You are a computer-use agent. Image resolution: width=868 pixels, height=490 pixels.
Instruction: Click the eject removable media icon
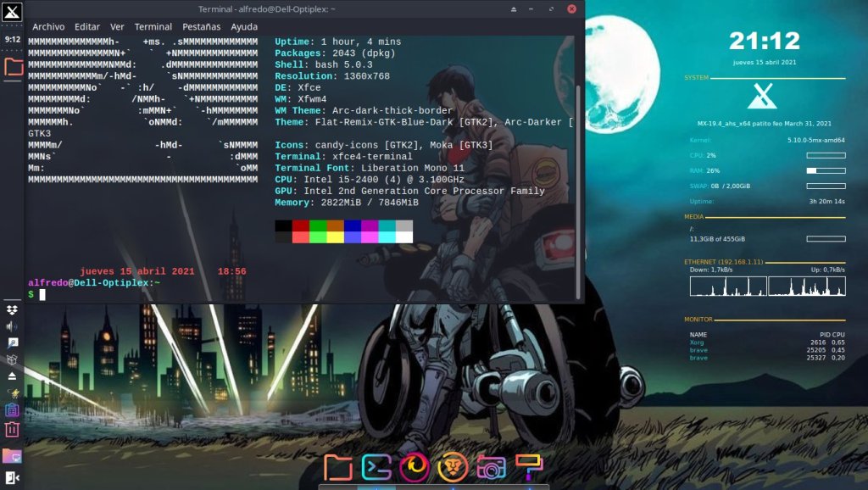[13, 376]
